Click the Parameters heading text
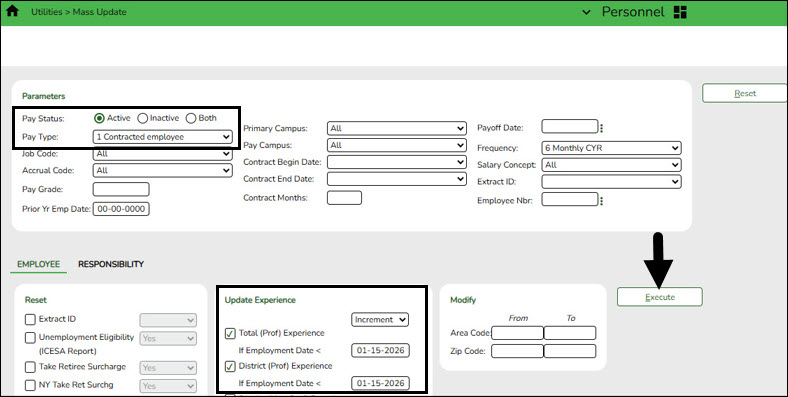This screenshot has width=788, height=397. pyautogui.click(x=44, y=96)
